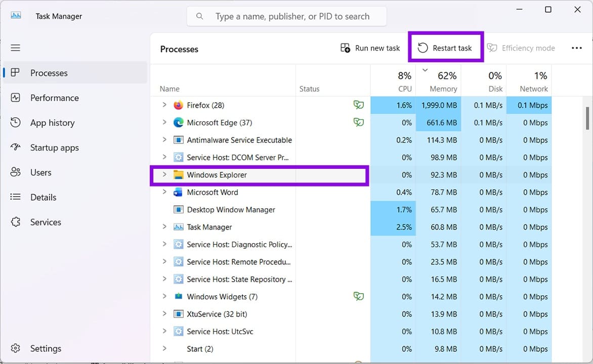Expand the Task Manager process row

tap(164, 226)
